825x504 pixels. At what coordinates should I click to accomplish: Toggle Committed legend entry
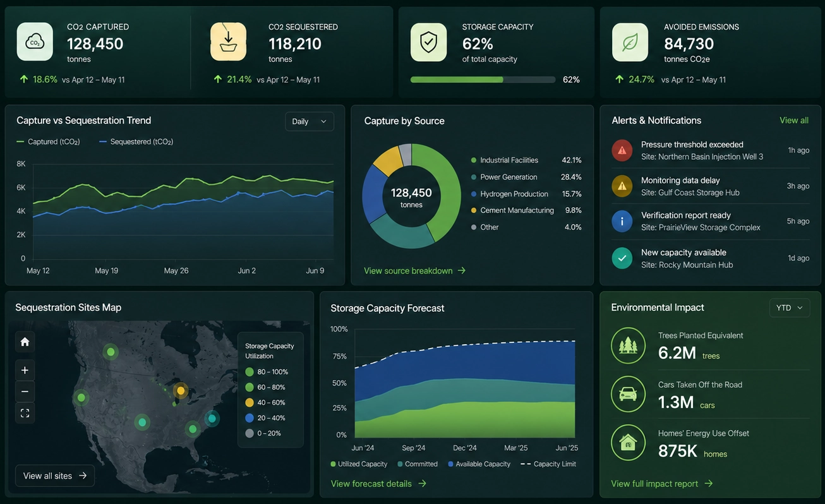418,464
